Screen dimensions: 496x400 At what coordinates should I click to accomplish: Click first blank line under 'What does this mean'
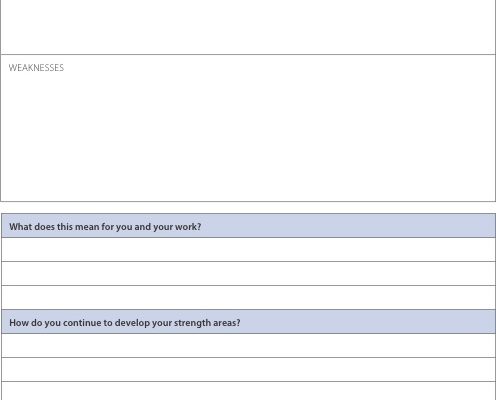point(248,250)
